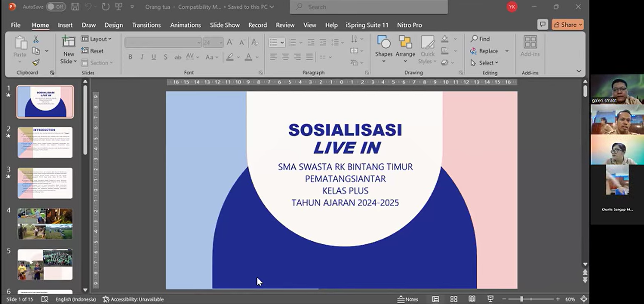The width and height of the screenshot is (644, 304).
Task: Justify text in Paragraph group
Action: tap(309, 57)
